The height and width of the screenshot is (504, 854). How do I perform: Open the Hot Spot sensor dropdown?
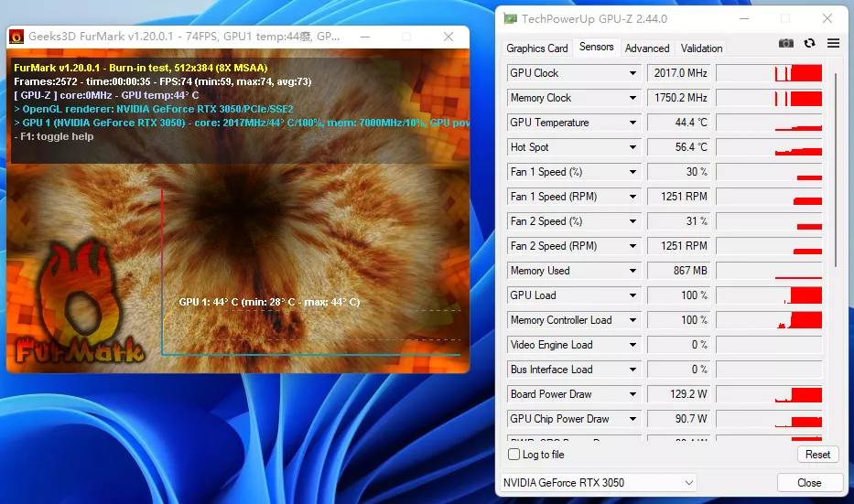[x=632, y=147]
